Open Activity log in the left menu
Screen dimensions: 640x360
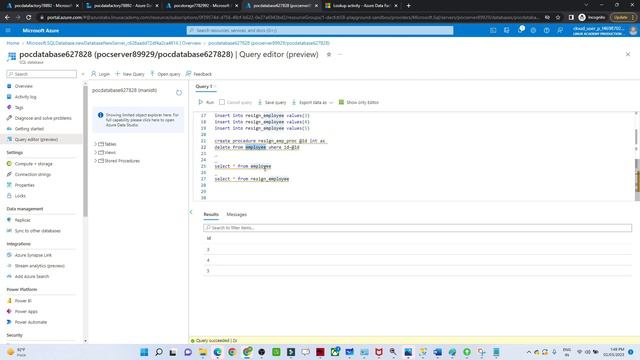tap(25, 97)
